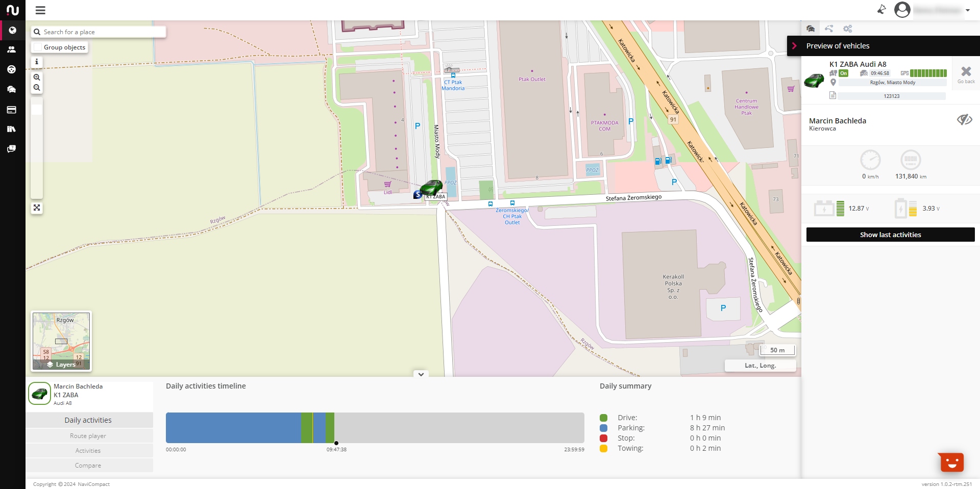Click the Lidl shop marker on map
The height and width of the screenshot is (489, 980).
(387, 185)
